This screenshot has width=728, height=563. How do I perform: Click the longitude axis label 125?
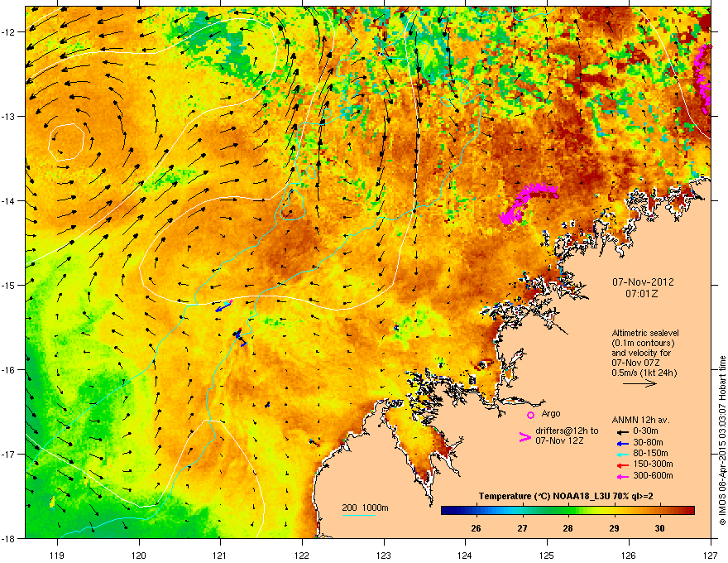click(547, 555)
